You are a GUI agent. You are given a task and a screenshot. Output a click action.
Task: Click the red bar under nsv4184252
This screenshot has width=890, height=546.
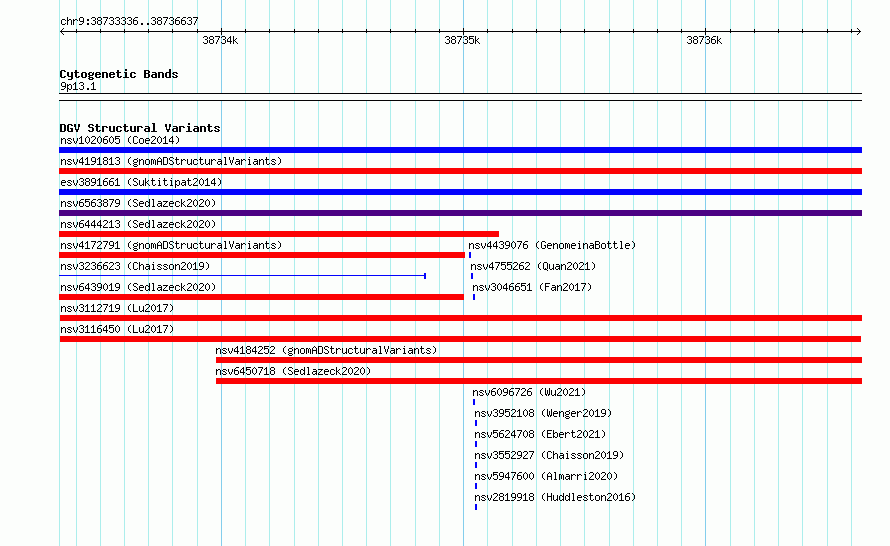tap(539, 360)
